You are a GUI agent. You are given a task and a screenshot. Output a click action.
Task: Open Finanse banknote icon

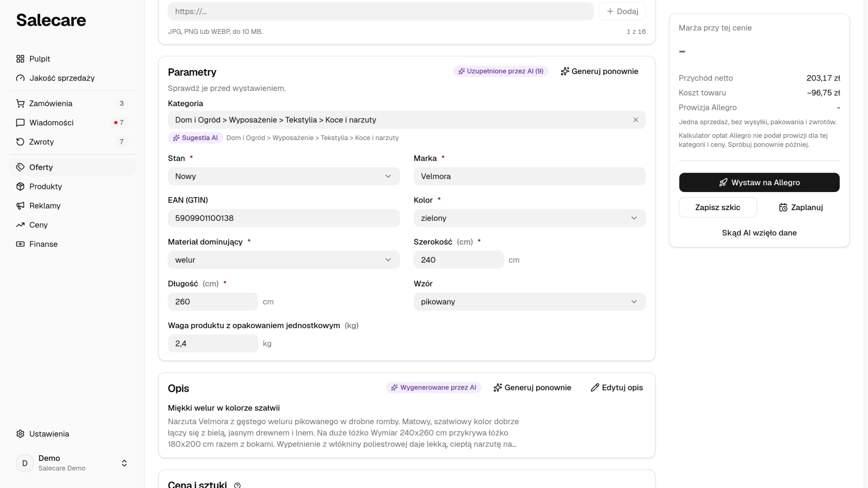[20, 244]
